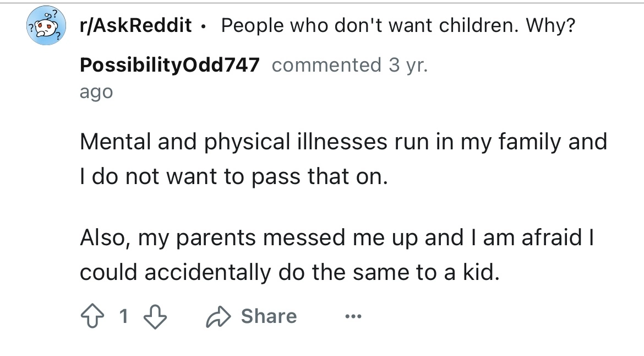
Task: Click the "commented 3 yr." timestamp
Action: point(349,64)
